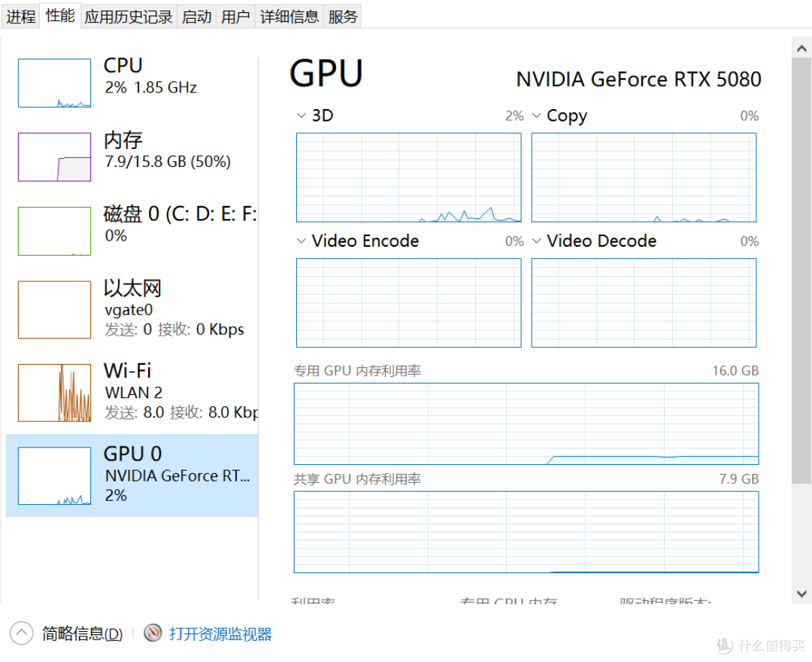Image resolution: width=812 pixels, height=662 pixels.
Task: Select the 性能 tab
Action: click(60, 16)
